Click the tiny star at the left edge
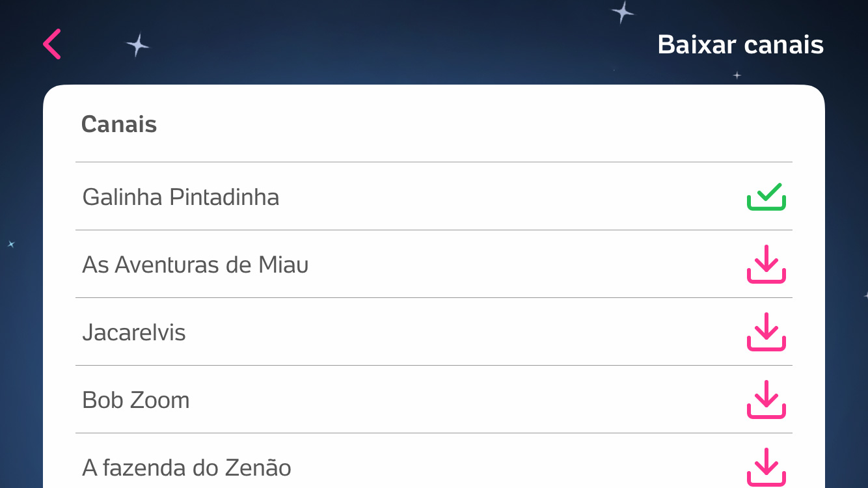 click(x=10, y=245)
